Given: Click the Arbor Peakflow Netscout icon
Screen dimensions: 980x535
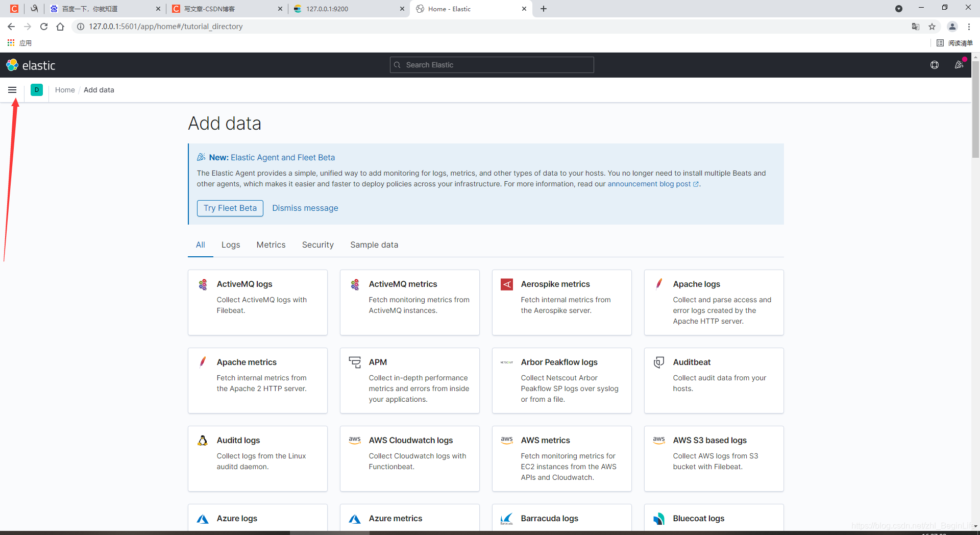Looking at the screenshot, I should 507,362.
